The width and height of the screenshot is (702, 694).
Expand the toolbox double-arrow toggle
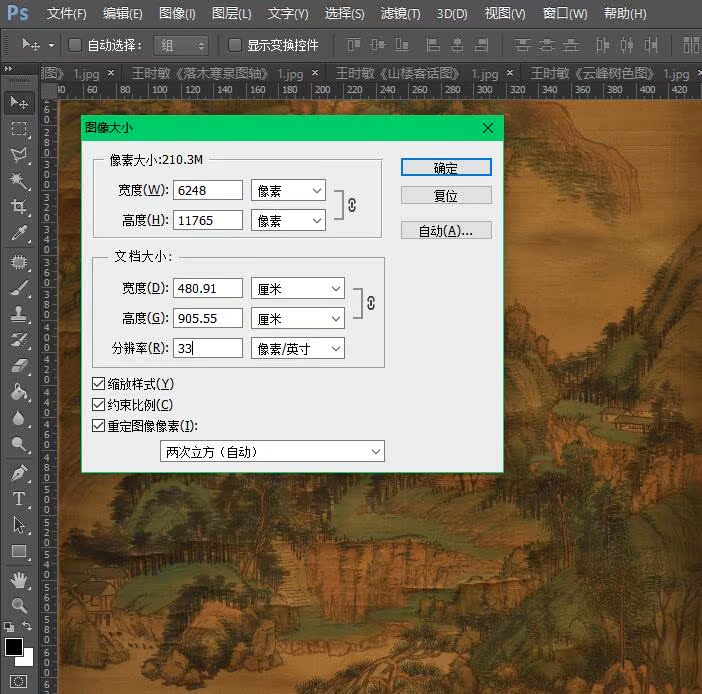click(8, 69)
